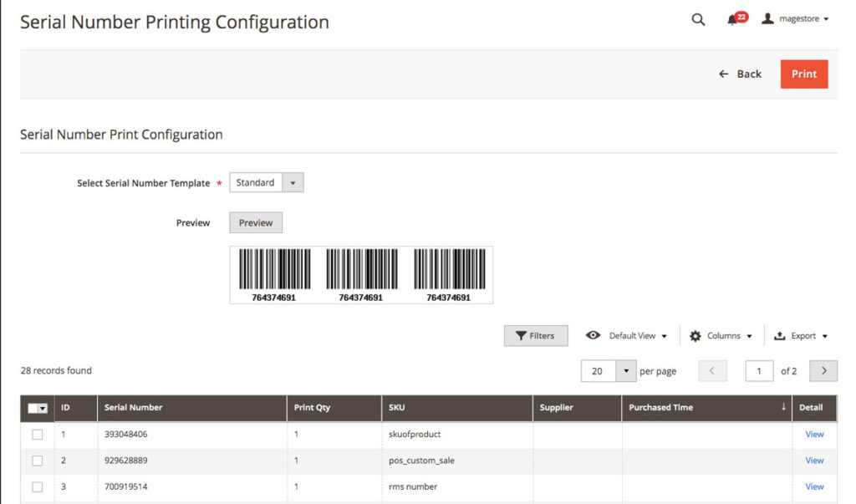Select the checkbox for serial 393048406
The image size is (856, 504).
pyautogui.click(x=36, y=434)
